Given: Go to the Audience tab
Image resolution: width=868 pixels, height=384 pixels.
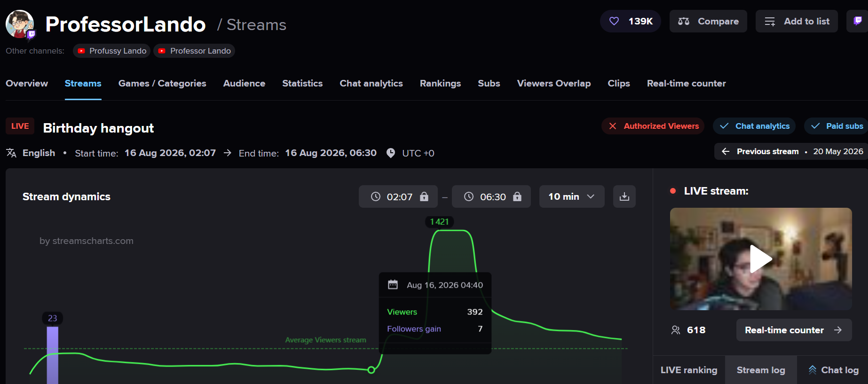Looking at the screenshot, I should pos(244,83).
